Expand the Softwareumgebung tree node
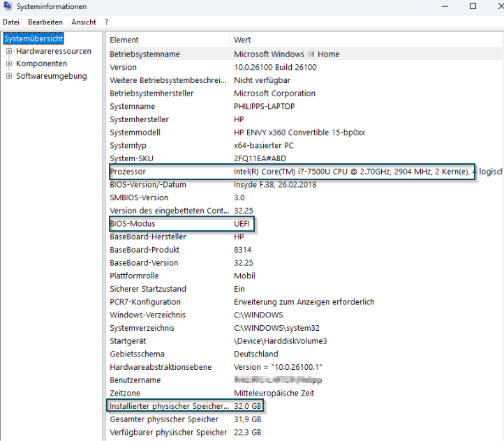504x441 pixels. pyautogui.click(x=9, y=76)
